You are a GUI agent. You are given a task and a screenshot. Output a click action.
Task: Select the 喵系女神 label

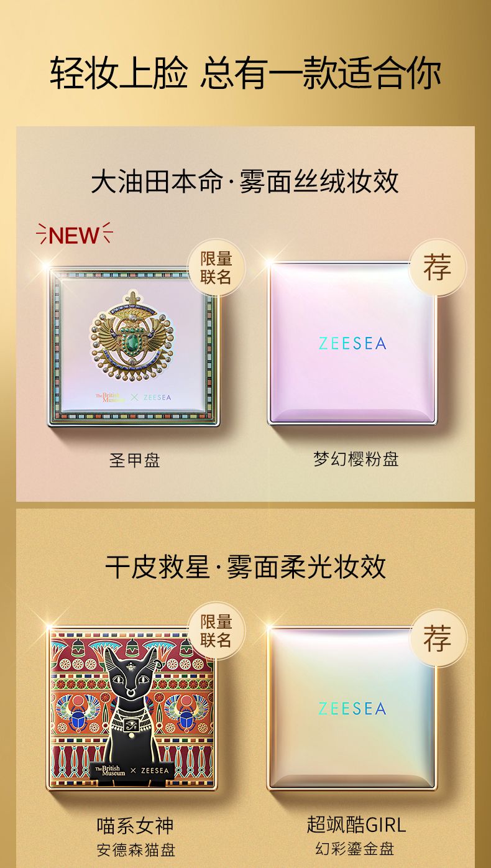[135, 825]
